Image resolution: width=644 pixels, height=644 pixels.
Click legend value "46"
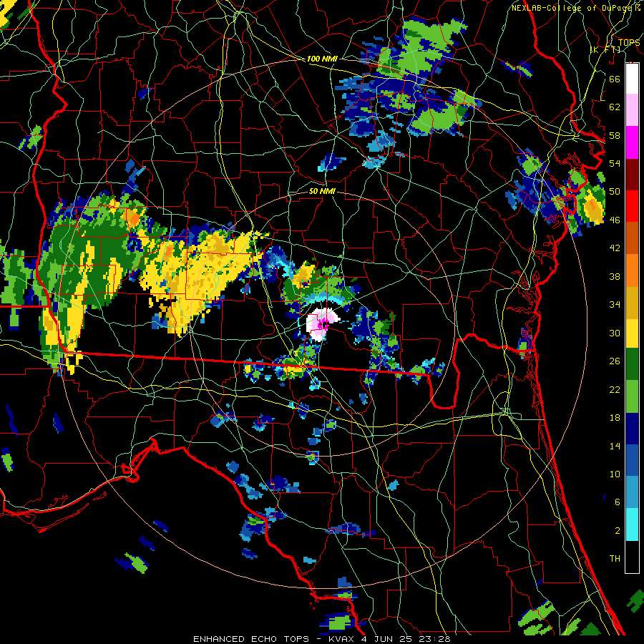tap(615, 220)
